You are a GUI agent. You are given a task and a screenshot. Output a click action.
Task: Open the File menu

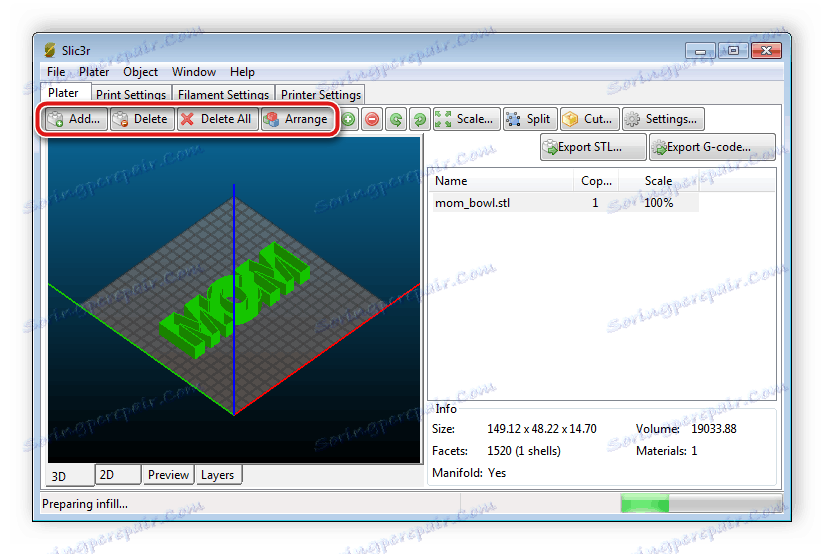56,72
